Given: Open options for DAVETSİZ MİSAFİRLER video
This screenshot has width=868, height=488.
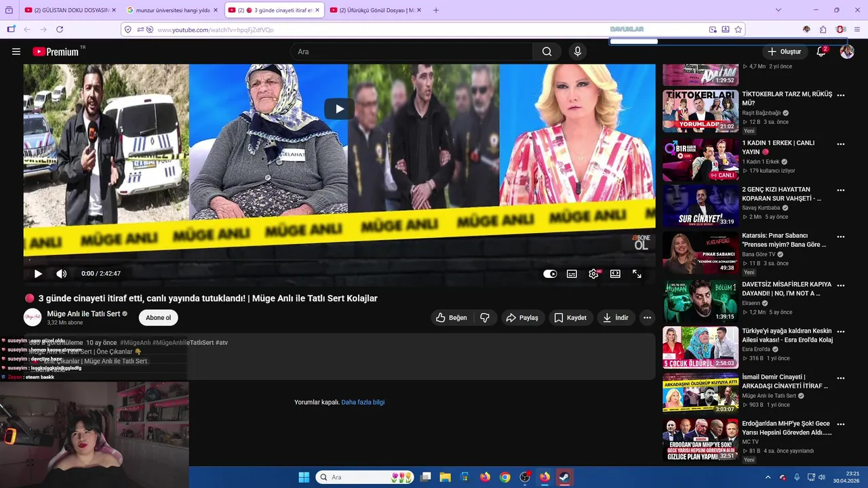Looking at the screenshot, I should (x=841, y=285).
